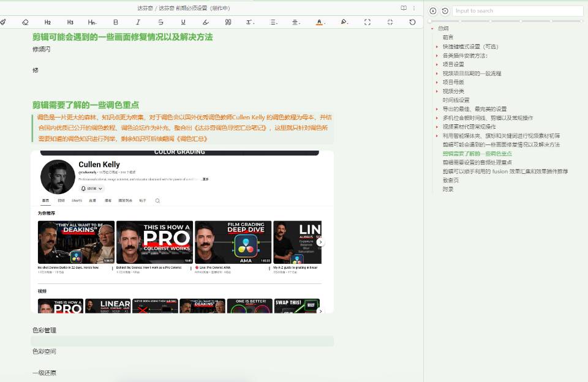Jump to 附录 in the outline
Image resolution: width=588 pixels, height=382 pixels.
point(448,189)
